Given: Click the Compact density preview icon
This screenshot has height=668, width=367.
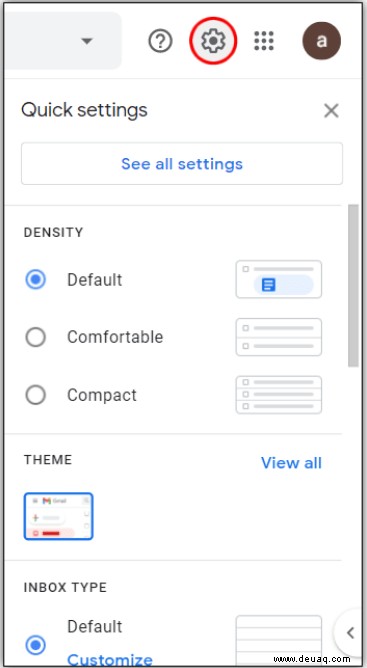Looking at the screenshot, I should pos(279,395).
